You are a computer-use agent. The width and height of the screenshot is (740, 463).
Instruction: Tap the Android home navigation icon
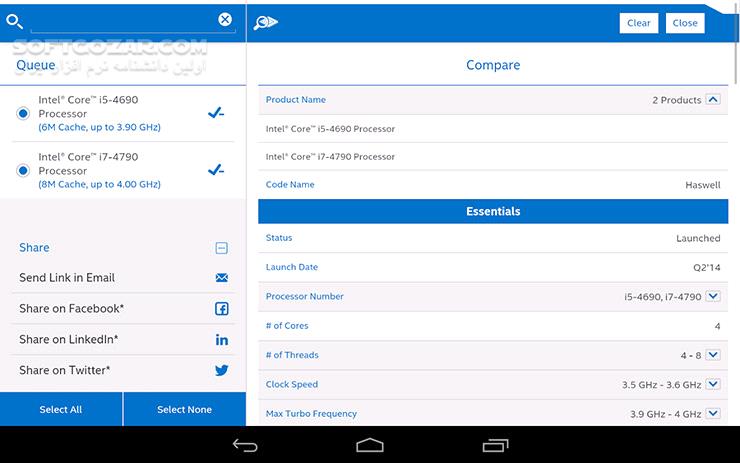370,445
